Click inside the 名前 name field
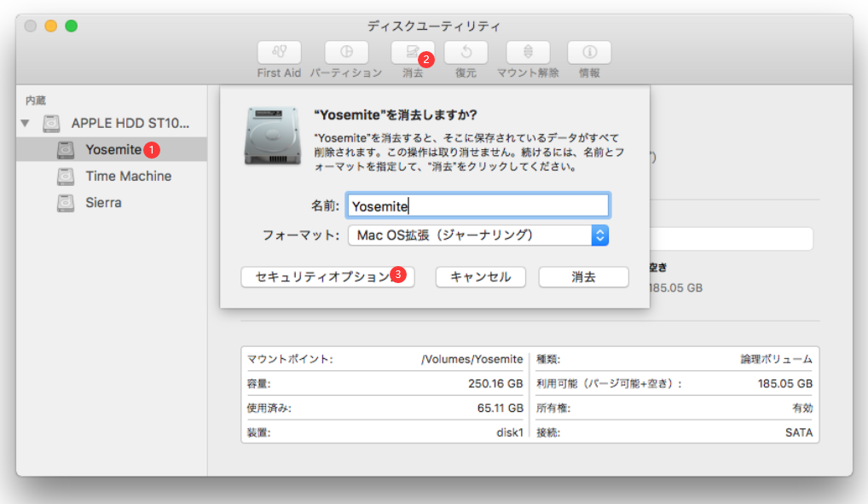This screenshot has height=504, width=868. coord(477,205)
